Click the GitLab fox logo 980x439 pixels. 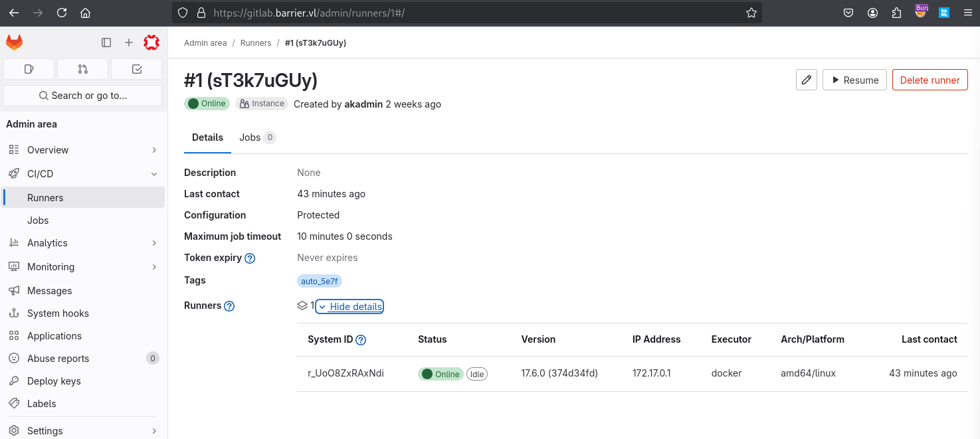click(14, 43)
